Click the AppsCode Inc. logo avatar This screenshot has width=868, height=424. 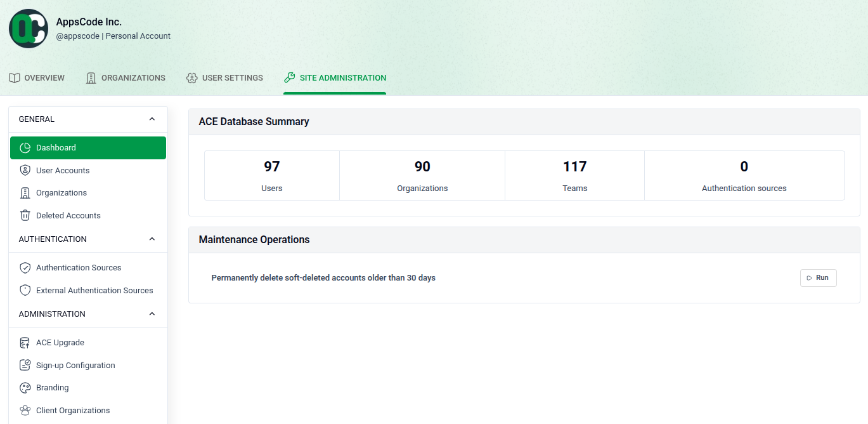coord(28,28)
